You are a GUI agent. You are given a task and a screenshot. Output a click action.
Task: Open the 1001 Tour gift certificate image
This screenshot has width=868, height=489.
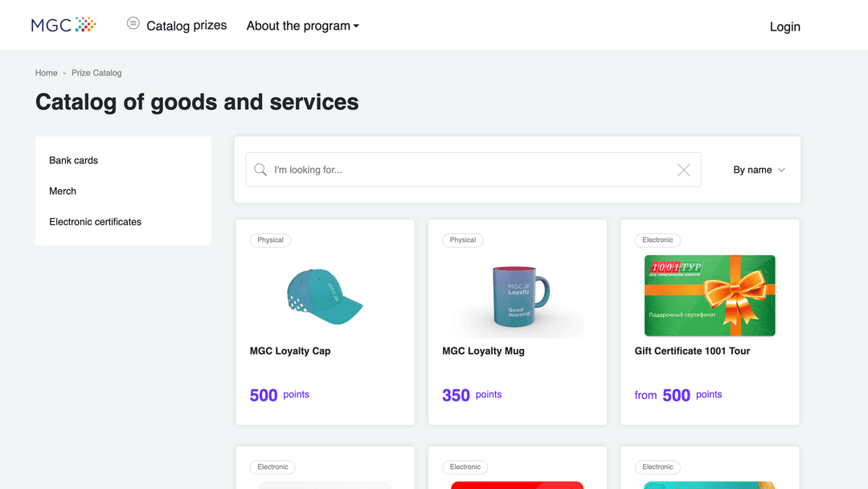coord(710,295)
